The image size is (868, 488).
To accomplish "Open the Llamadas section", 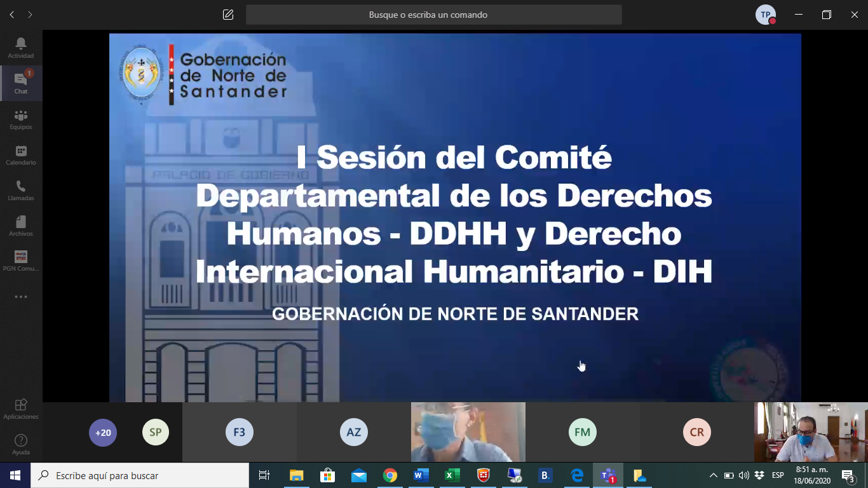I will coord(21,190).
